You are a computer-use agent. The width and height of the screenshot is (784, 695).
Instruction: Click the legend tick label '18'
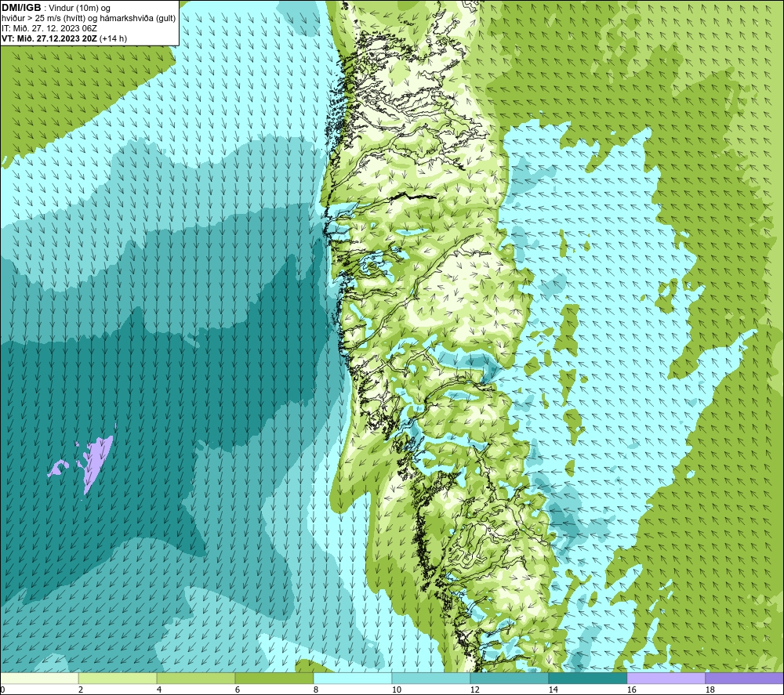click(x=710, y=690)
